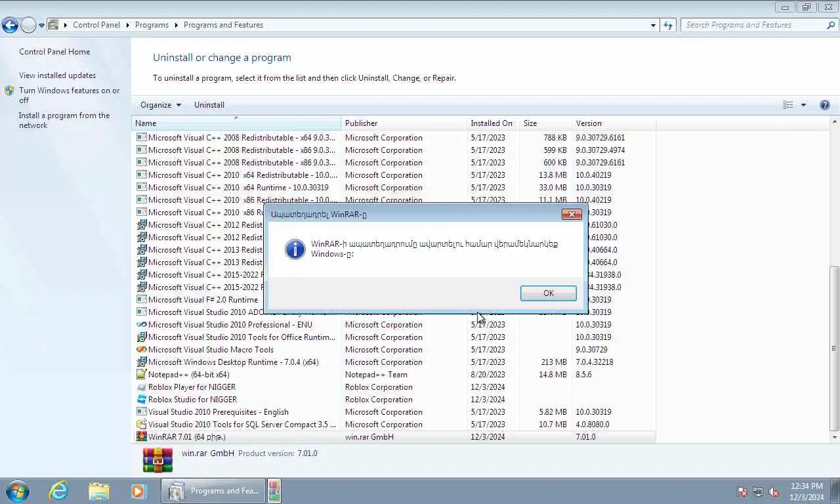
Task: Click the Forward navigation arrow
Action: pos(28,25)
